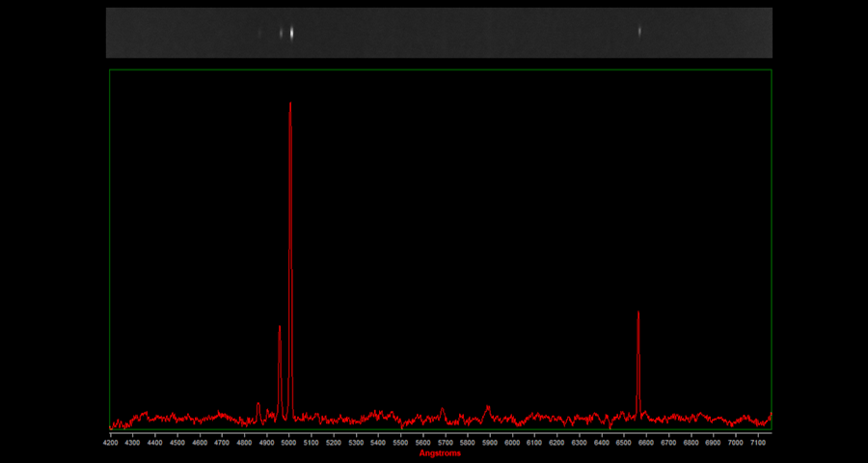Pick the 5000 axis tick label
Image resolution: width=868 pixels, height=463 pixels.
288,443
